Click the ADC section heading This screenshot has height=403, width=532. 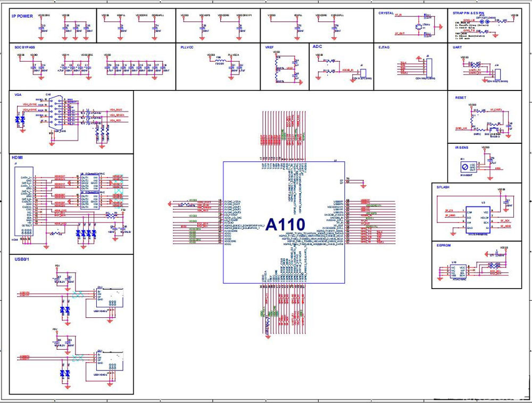coord(317,46)
